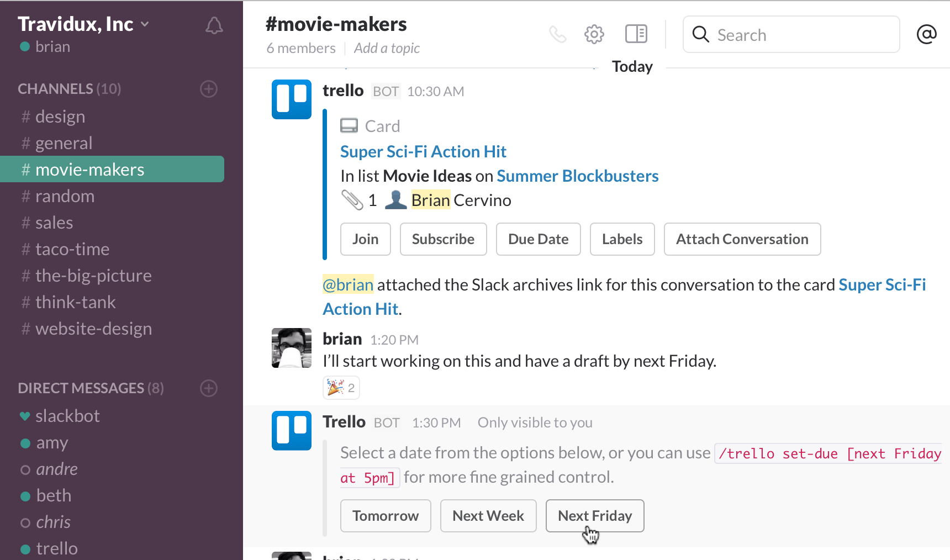Click the Due Date button
This screenshot has height=560, width=950.
pos(539,239)
